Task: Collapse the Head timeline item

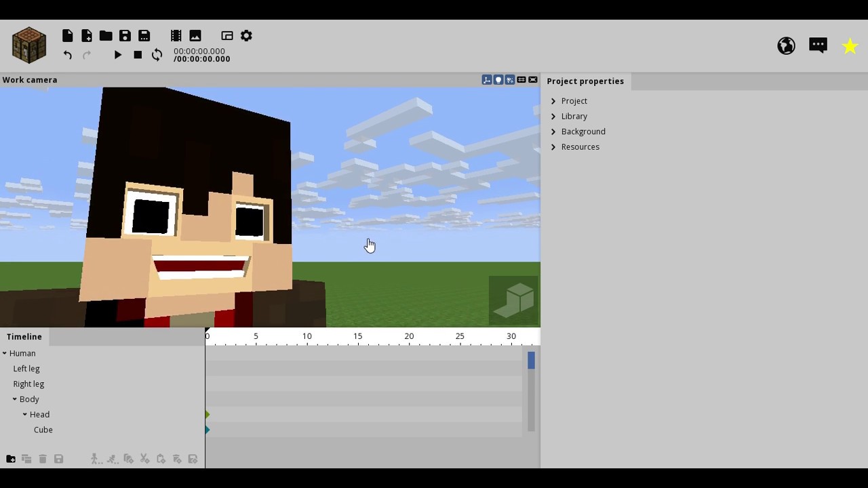Action: pos(25,414)
